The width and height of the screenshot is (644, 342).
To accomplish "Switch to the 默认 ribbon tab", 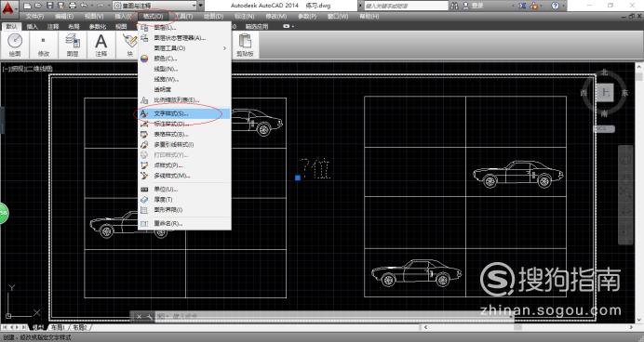I will [11, 27].
